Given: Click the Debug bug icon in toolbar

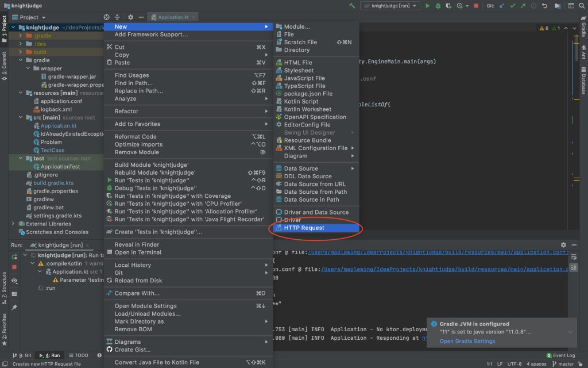Looking at the screenshot, I should (x=438, y=6).
